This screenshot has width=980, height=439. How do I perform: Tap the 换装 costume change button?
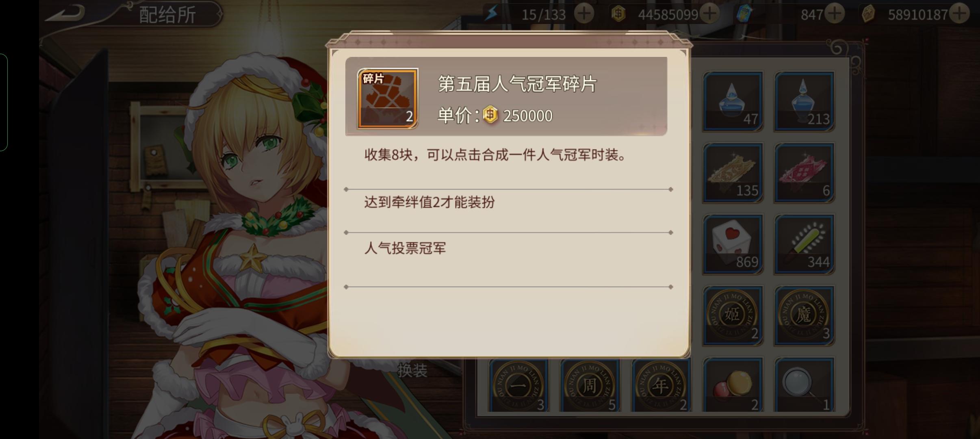(412, 370)
